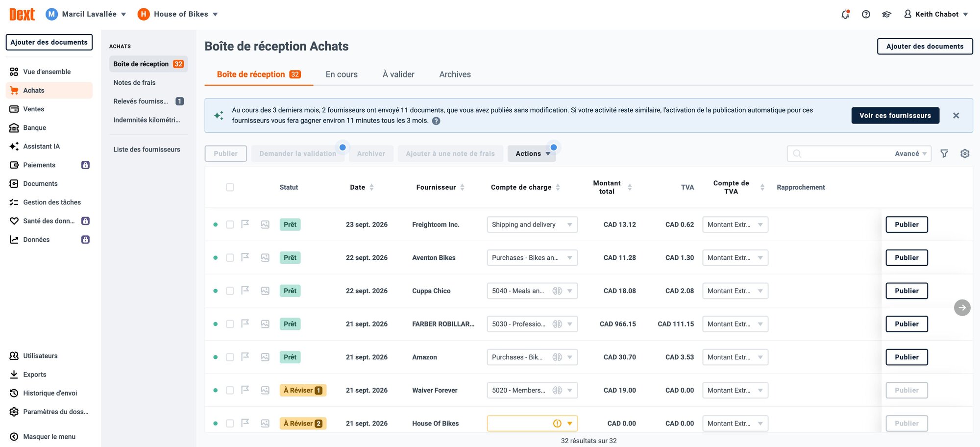Open the Keith Chabot user menu
Screen dimensions: 980x447
pos(936,14)
